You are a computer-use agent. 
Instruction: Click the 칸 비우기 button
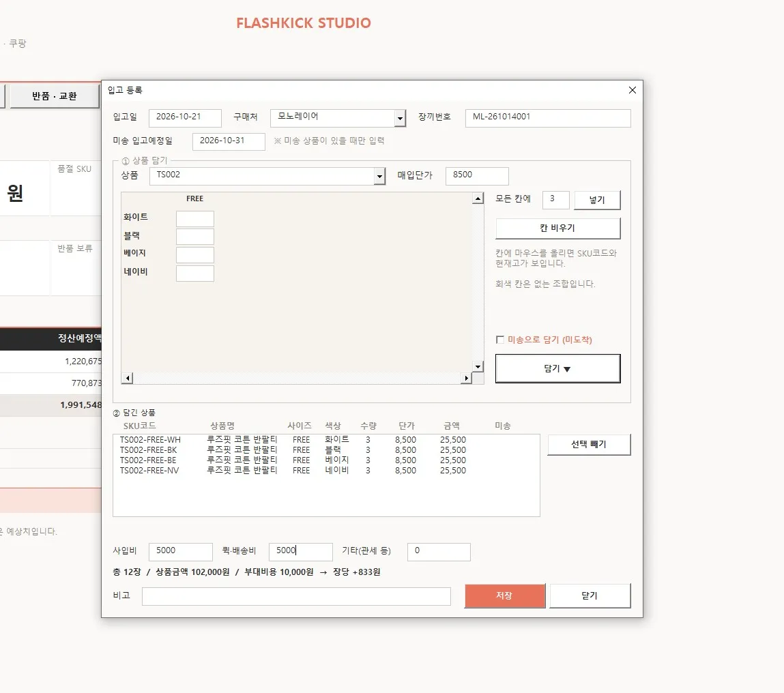tap(557, 228)
